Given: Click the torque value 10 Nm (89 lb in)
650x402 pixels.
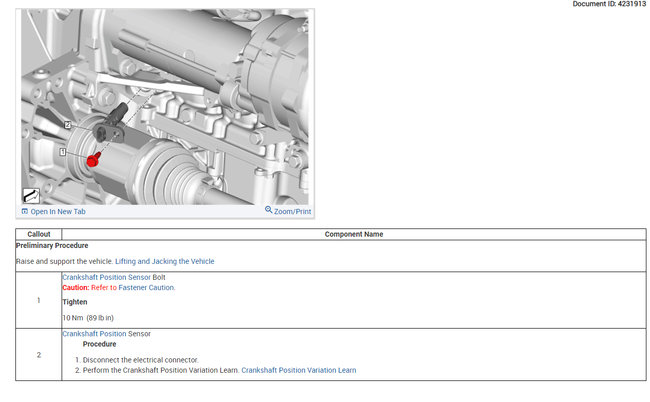Looking at the screenshot, I should 88,318.
